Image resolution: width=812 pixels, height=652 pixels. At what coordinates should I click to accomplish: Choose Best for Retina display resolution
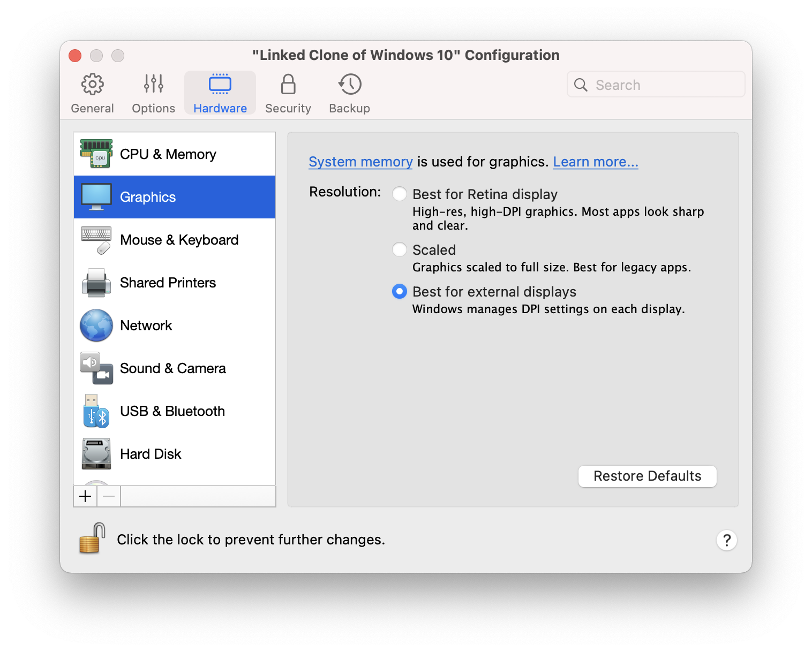(400, 194)
